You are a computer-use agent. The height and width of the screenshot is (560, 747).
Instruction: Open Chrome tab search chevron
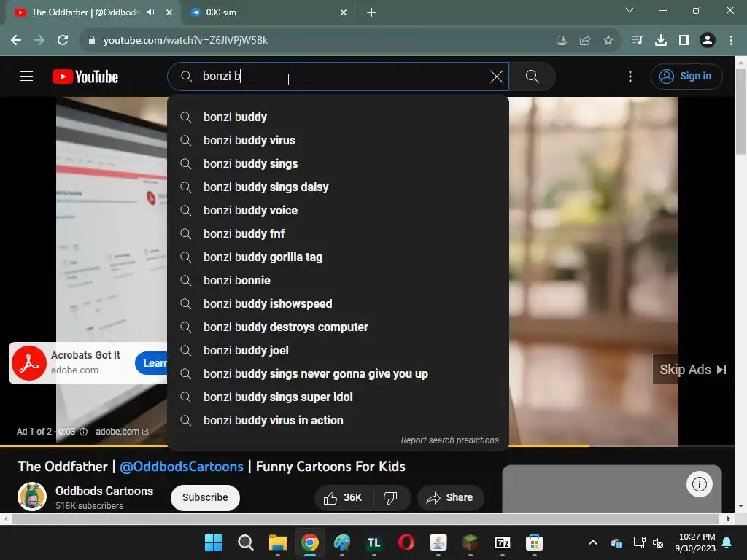pos(630,10)
